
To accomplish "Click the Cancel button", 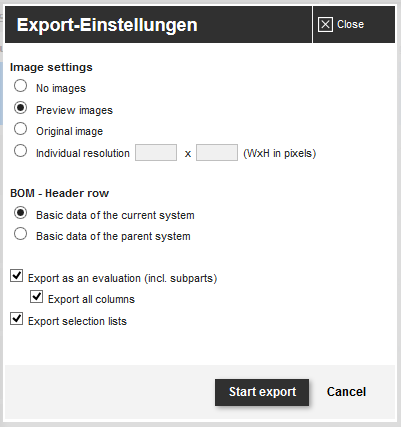I will click(346, 392).
